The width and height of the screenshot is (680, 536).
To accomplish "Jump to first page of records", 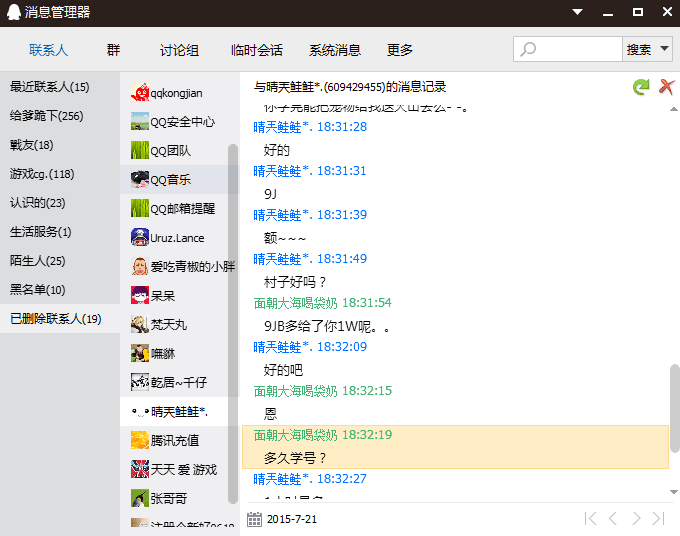I will pos(591,518).
